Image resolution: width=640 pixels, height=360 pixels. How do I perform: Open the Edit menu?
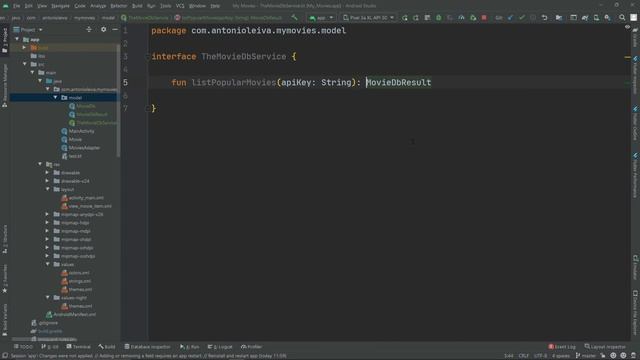(29, 6)
